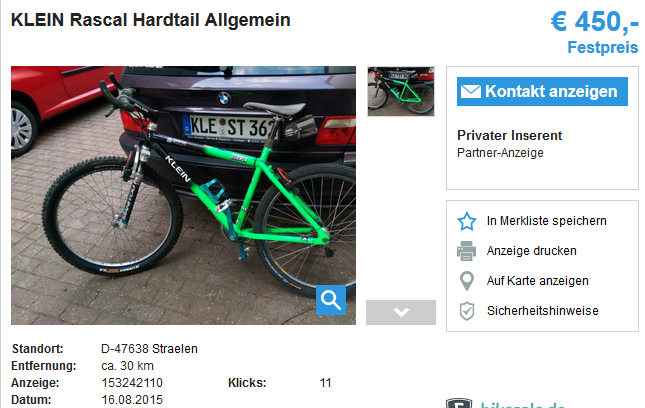Select the small bike thumbnail
645x408 pixels.
[401, 91]
